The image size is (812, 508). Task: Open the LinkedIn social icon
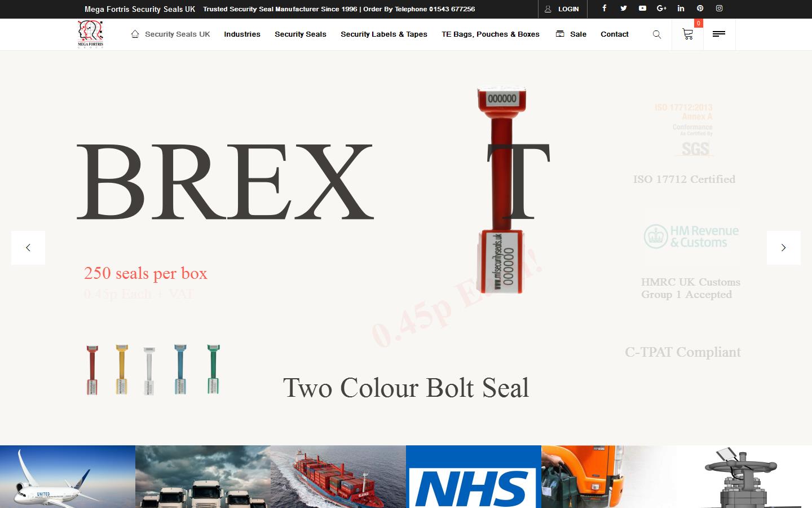(681, 8)
